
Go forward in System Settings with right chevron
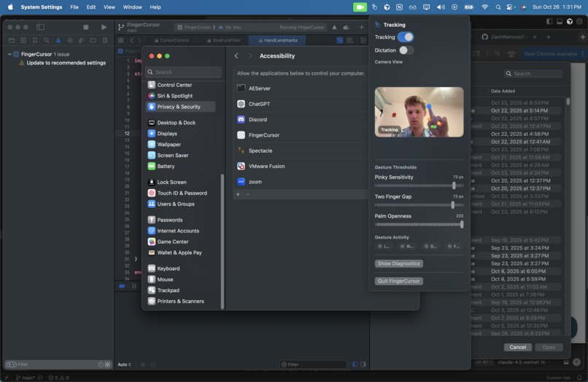tap(250, 56)
